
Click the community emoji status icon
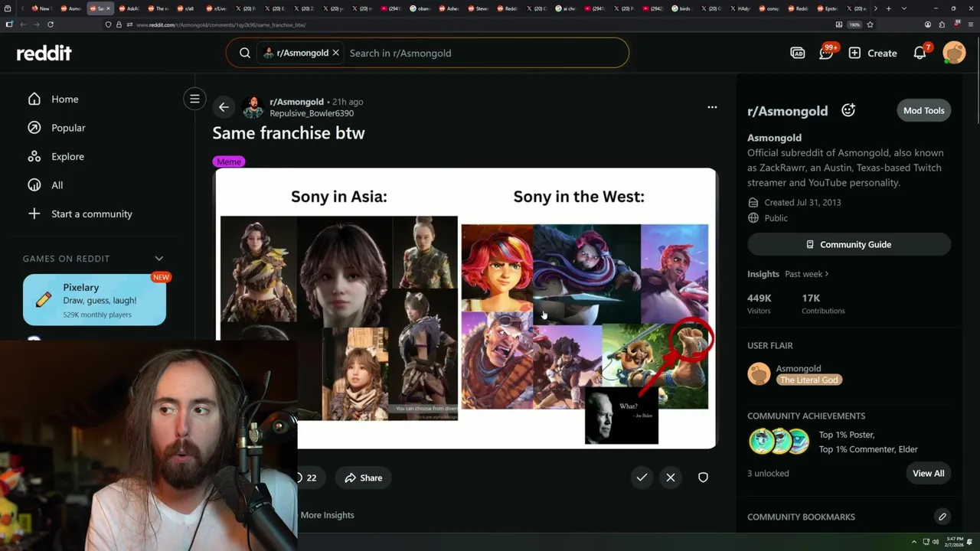point(848,110)
